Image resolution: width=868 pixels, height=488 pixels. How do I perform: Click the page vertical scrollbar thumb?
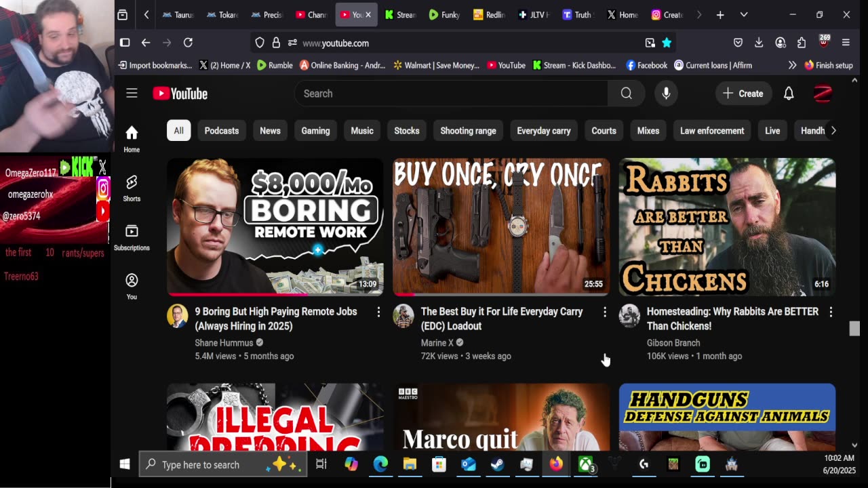click(854, 329)
